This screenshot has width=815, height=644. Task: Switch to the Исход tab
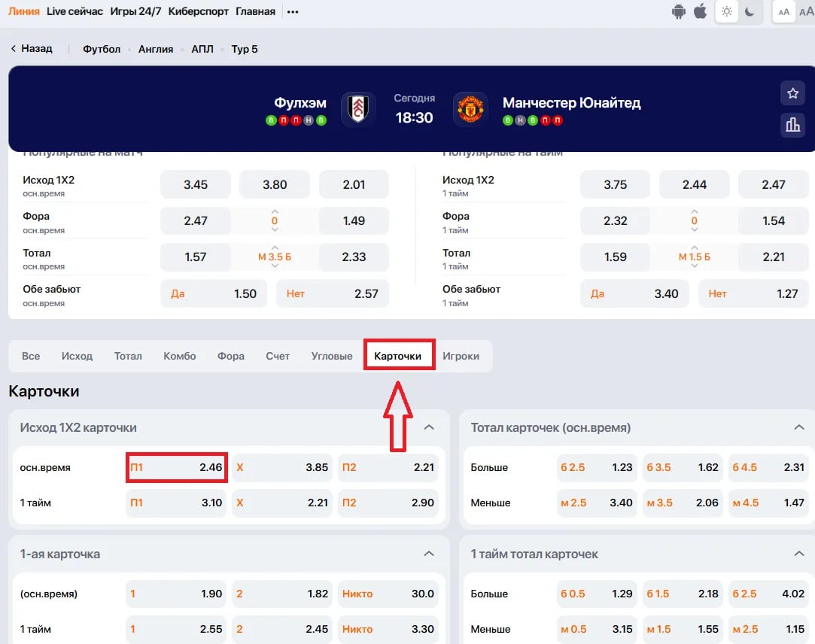point(77,356)
